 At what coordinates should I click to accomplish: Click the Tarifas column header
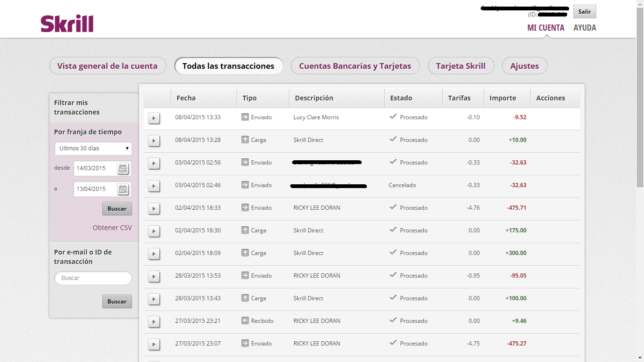pyautogui.click(x=463, y=98)
